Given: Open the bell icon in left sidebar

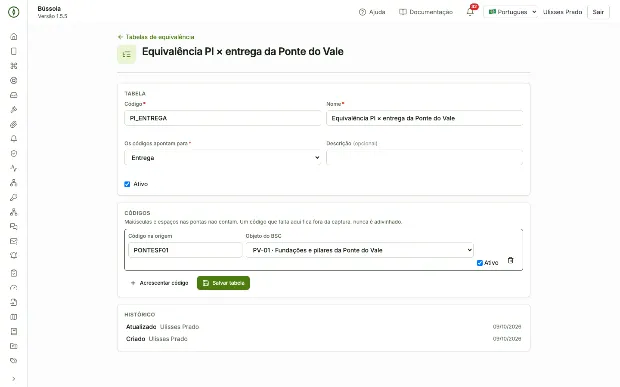Looking at the screenshot, I should click(13, 139).
